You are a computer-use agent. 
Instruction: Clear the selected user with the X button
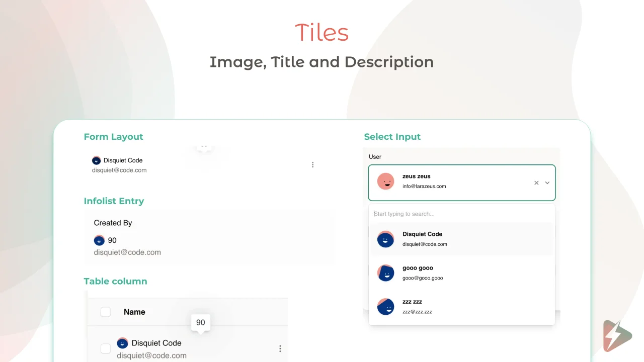[x=536, y=183]
